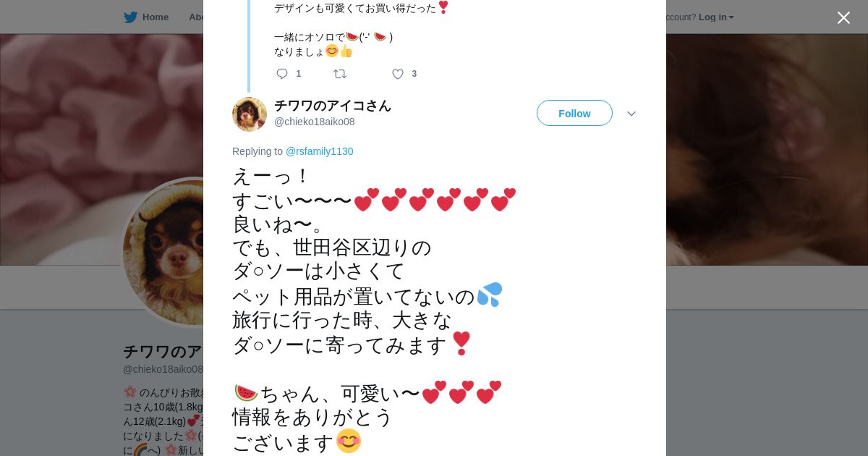Open the partially hidden About menu item
This screenshot has width=868, height=456.
tap(195, 17)
